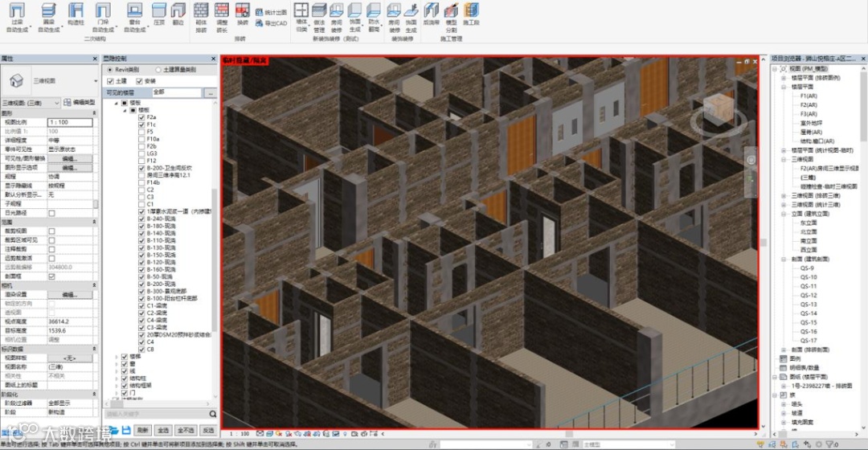Click the 后浇带 post-cast strip icon

(x=432, y=10)
